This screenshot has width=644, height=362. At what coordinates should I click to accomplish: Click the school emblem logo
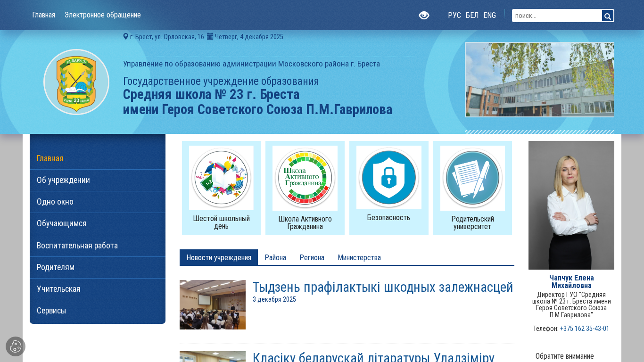(76, 82)
